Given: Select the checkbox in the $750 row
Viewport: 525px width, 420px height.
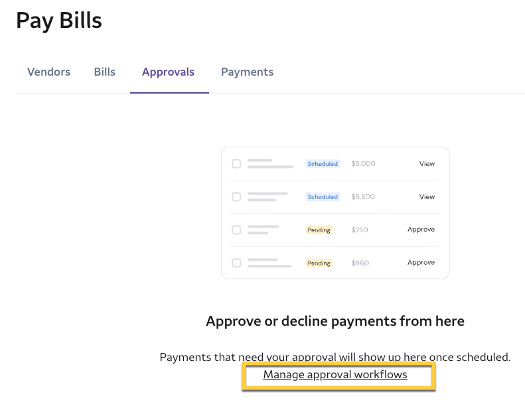Looking at the screenshot, I should click(x=236, y=230).
